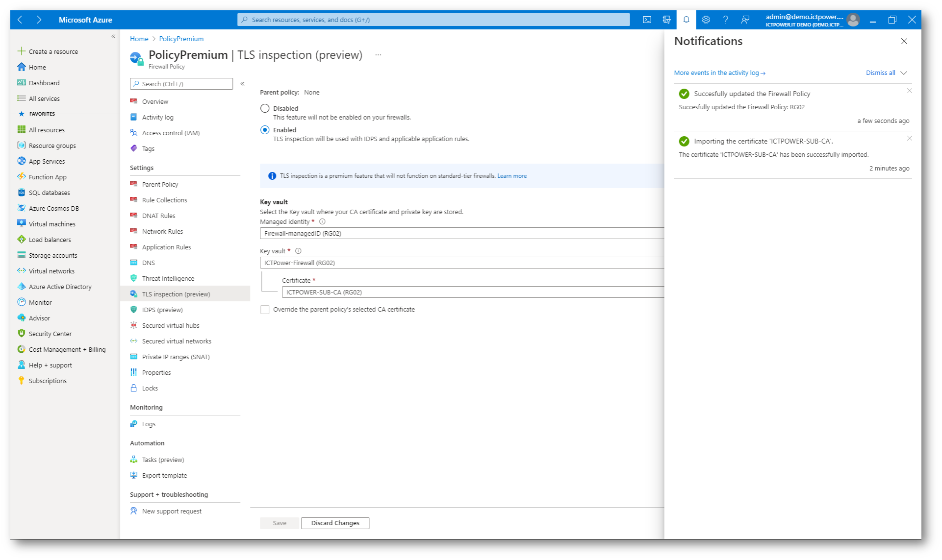Click the Discard Changes button
This screenshot has height=560, width=942.
(335, 523)
